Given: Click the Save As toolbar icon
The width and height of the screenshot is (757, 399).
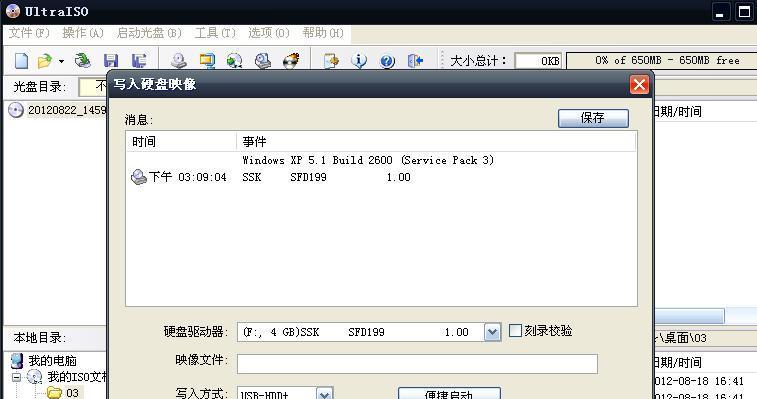Looking at the screenshot, I should point(139,61).
